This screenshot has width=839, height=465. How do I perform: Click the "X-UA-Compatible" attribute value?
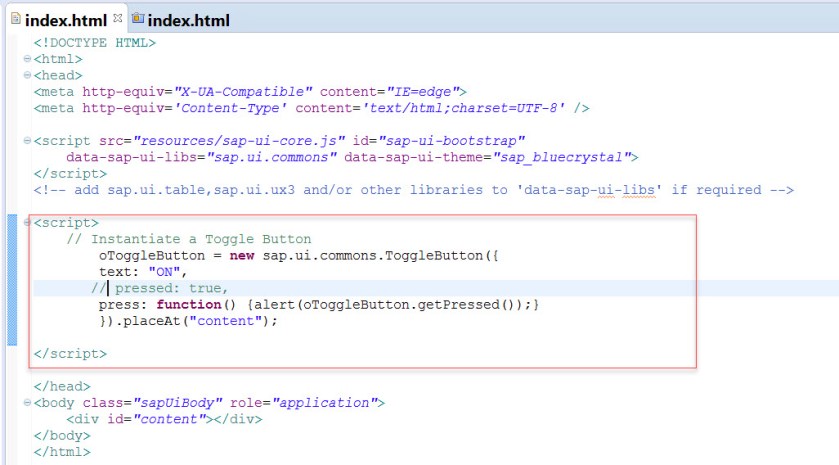click(x=243, y=92)
